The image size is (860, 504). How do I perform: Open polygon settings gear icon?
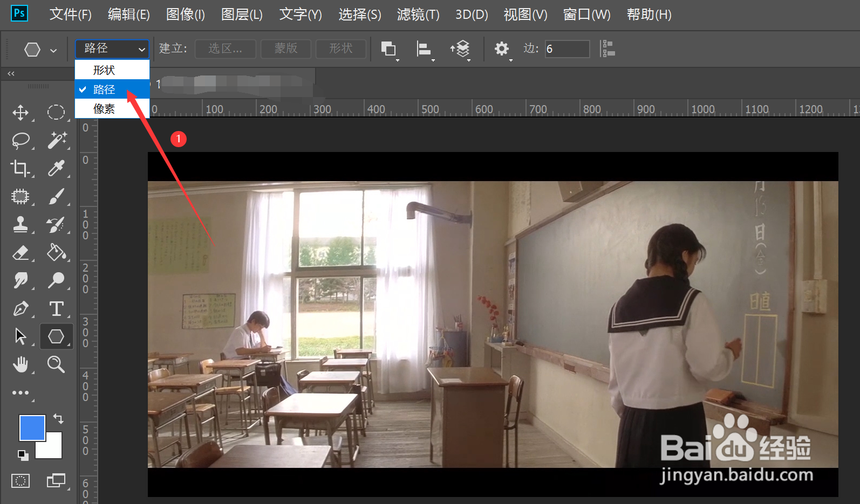502,49
